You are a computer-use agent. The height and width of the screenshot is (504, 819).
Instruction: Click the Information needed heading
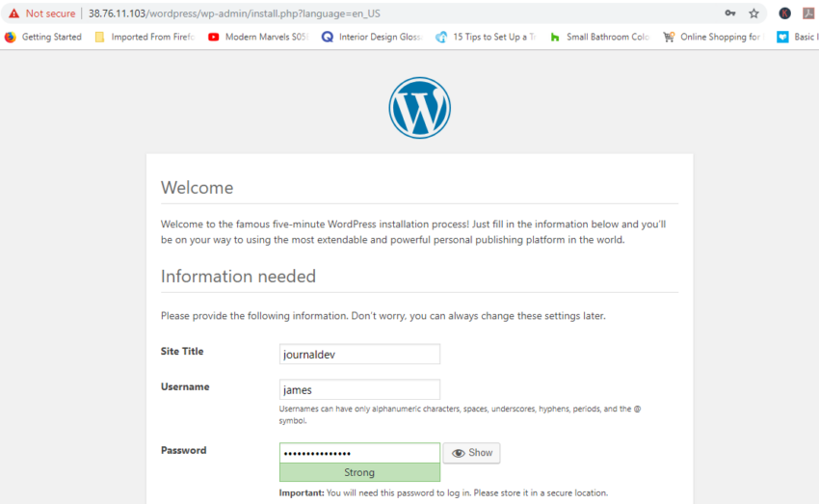(238, 277)
